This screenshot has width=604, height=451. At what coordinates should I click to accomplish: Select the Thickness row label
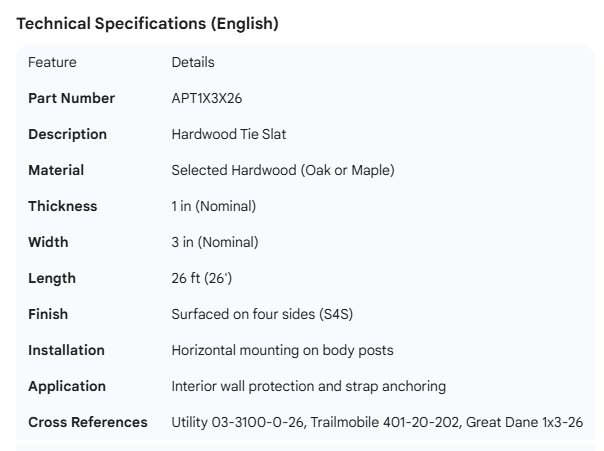[63, 206]
